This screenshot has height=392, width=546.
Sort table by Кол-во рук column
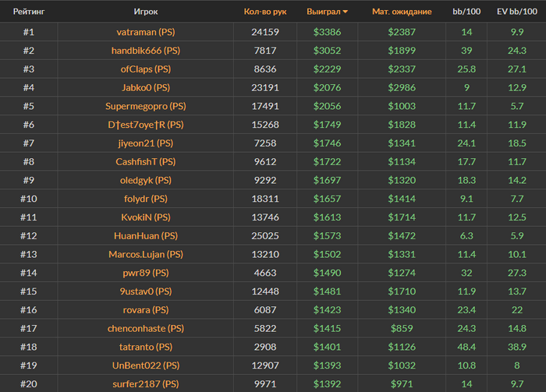[x=265, y=12]
